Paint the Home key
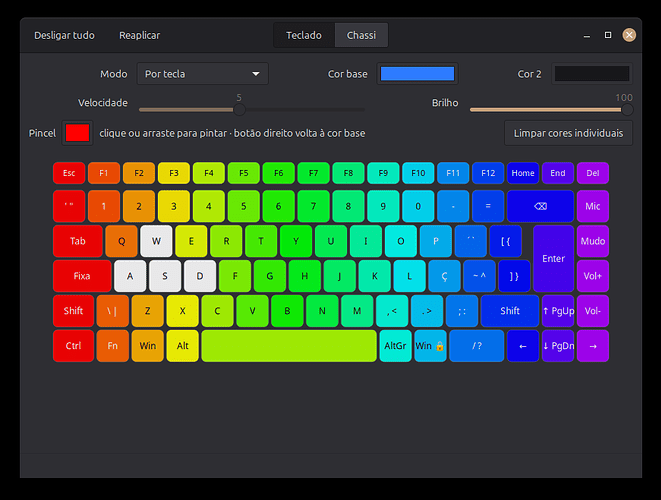 [x=523, y=173]
